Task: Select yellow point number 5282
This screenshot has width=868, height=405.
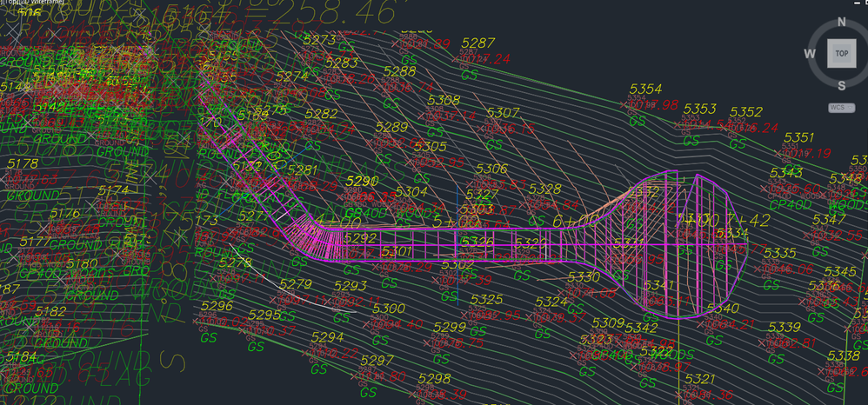Action: pyautogui.click(x=321, y=114)
